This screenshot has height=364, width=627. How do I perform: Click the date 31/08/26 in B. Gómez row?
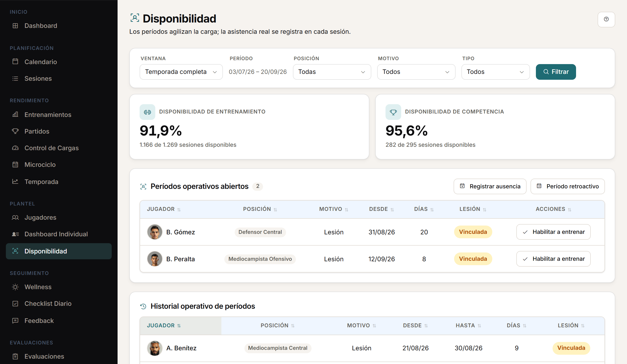coord(381,232)
